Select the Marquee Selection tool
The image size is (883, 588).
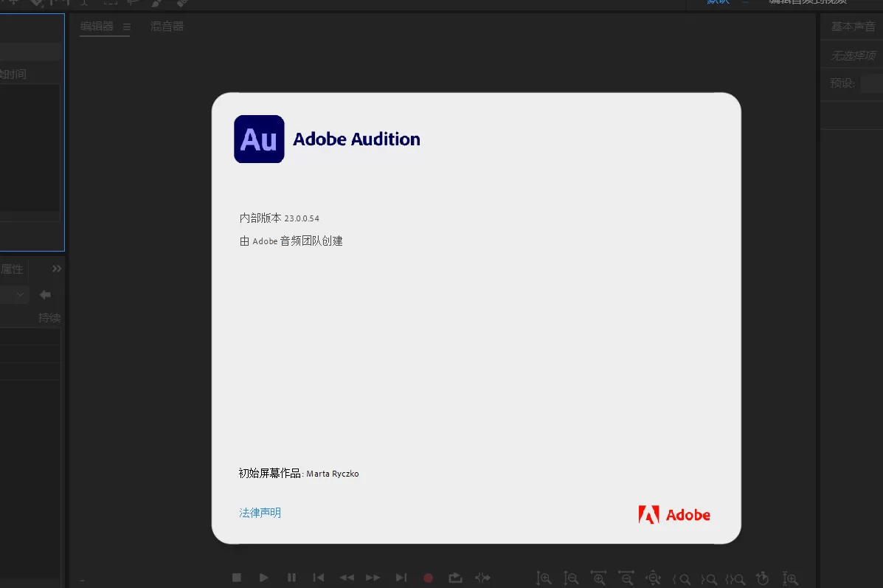111,2
